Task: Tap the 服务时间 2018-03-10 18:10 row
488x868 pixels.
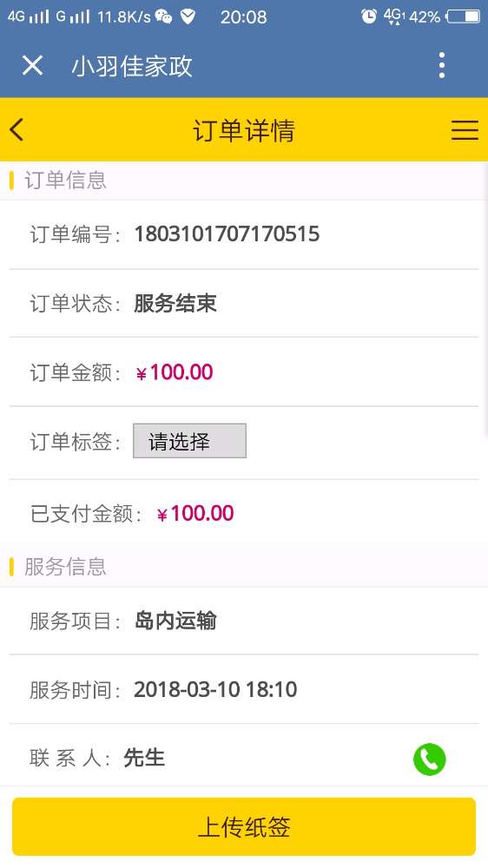Action: click(x=244, y=690)
